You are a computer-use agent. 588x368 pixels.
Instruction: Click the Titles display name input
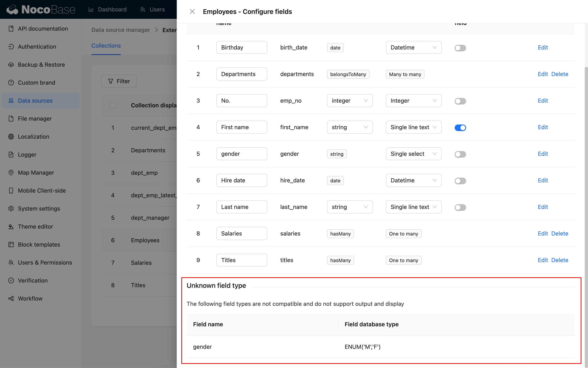click(242, 260)
